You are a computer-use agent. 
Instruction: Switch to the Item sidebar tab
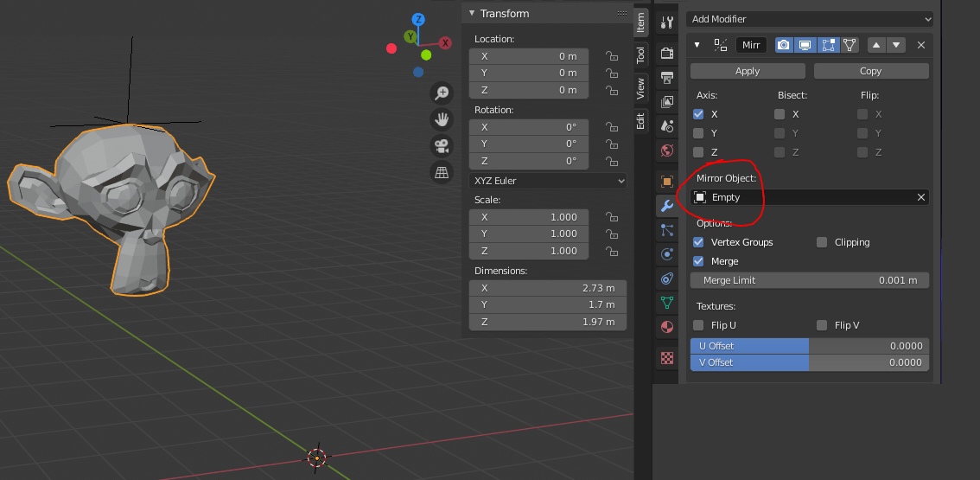pyautogui.click(x=640, y=22)
